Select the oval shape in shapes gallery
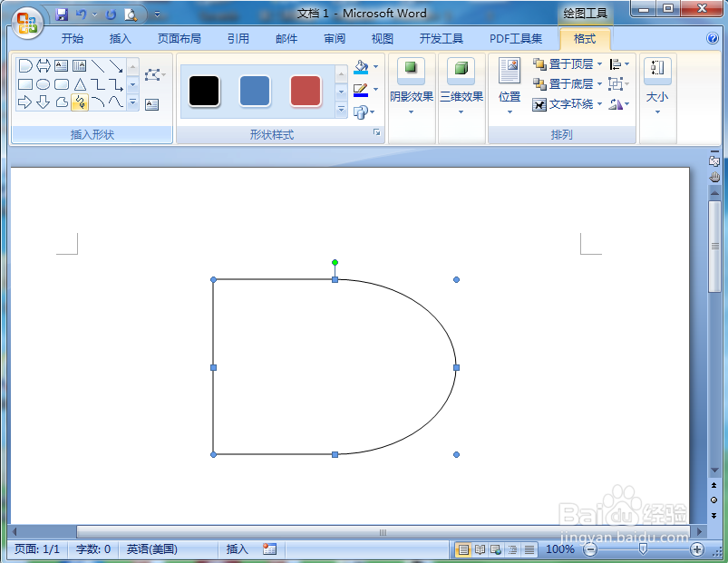 click(44, 84)
